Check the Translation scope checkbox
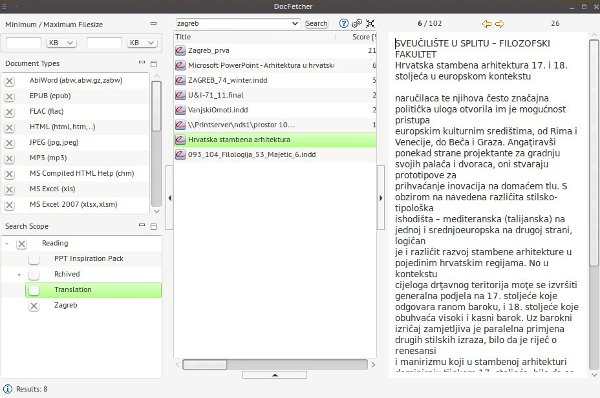Image resolution: width=600 pixels, height=398 pixels. pos(34,290)
